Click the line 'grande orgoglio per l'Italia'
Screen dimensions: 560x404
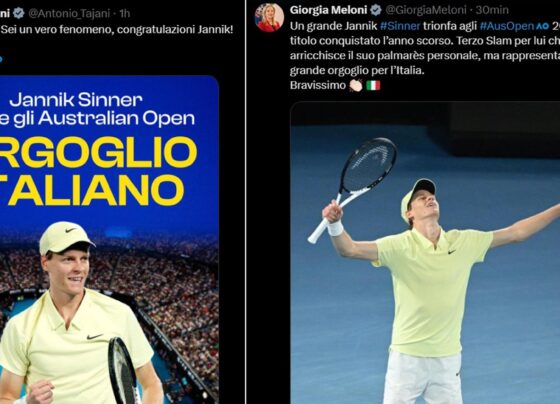coord(357,70)
